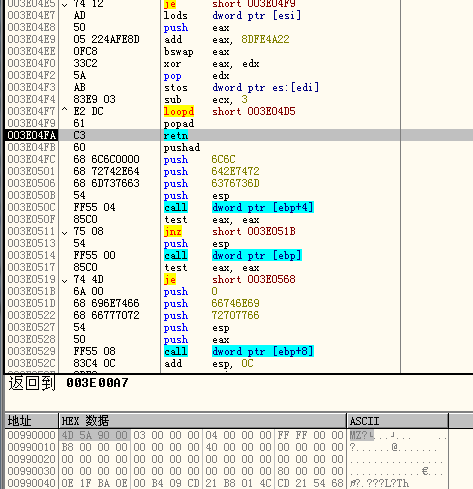Click dump row address 00990040
The height and width of the screenshot is (489, 473).
31,483
